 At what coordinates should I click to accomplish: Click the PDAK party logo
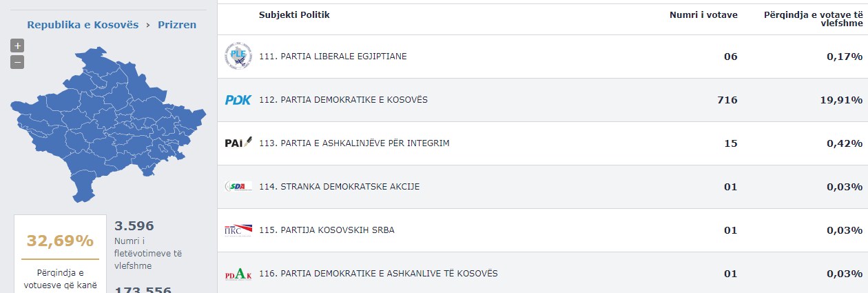238,274
